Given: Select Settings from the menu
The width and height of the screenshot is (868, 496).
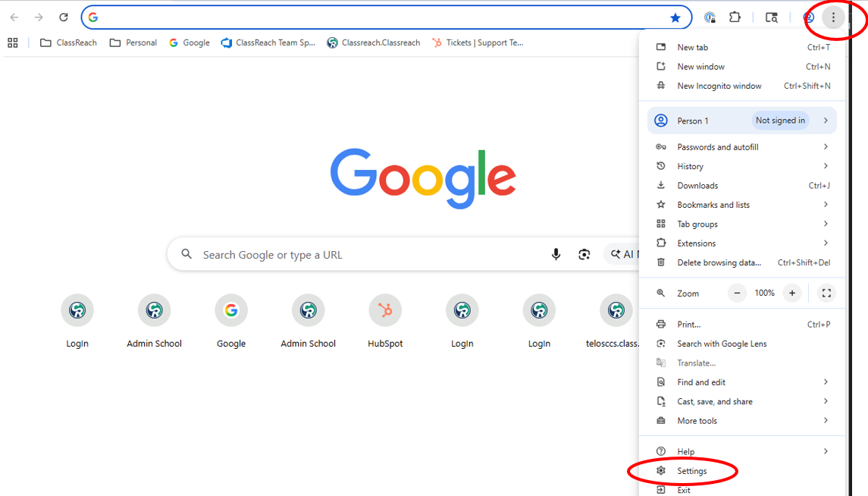Looking at the screenshot, I should click(x=691, y=470).
